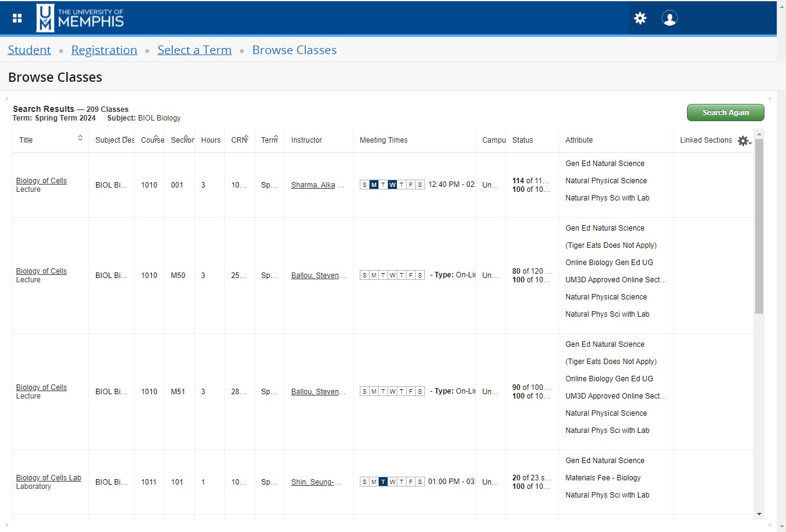Click the results table vertical scrollbar
The height and width of the screenshot is (532, 786).
759,228
